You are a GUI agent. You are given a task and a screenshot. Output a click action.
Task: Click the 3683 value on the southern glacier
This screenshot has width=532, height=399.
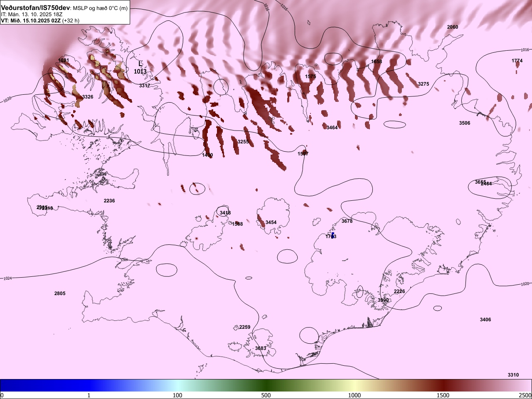(261, 348)
